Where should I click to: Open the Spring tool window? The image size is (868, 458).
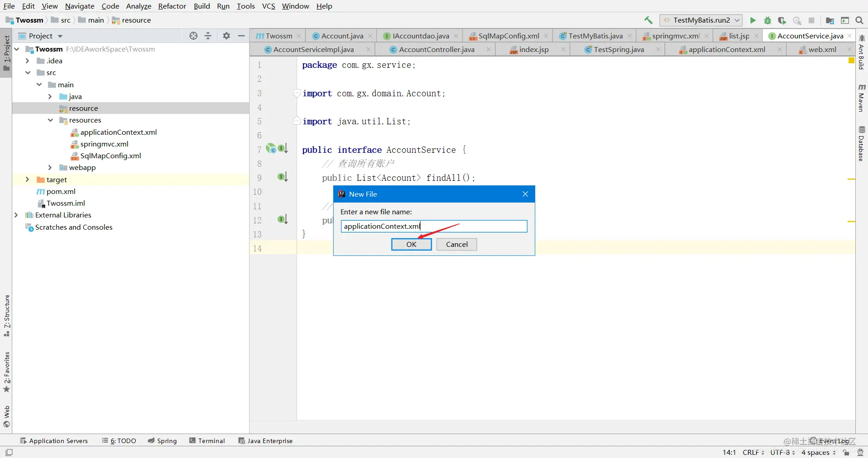point(162,441)
